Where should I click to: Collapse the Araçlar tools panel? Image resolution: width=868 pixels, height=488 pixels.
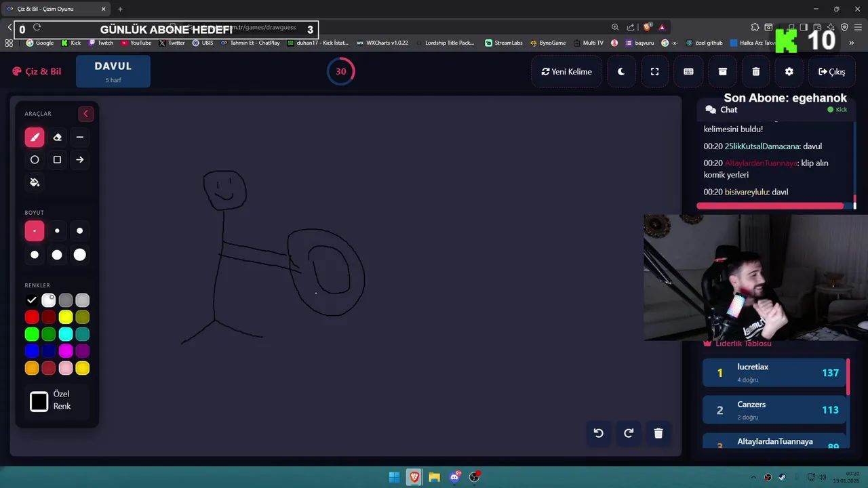pyautogui.click(x=85, y=114)
